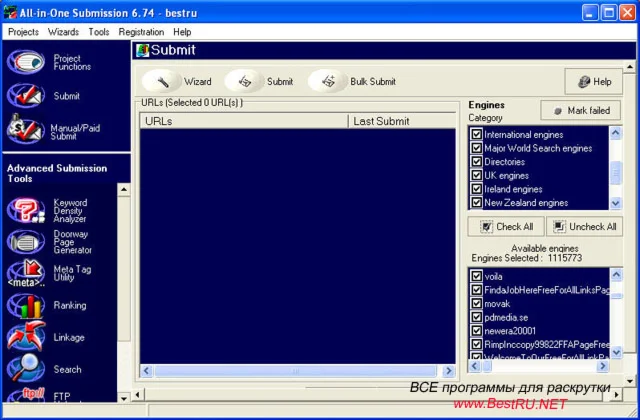Open Project Functions icon in sidebar
The image size is (640, 420).
click(26, 62)
